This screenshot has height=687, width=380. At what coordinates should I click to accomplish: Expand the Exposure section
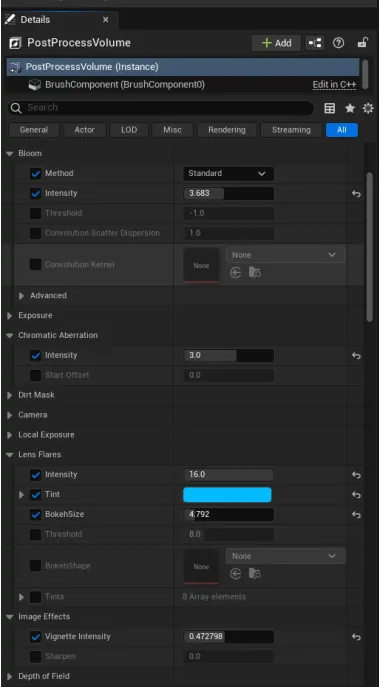pos(10,316)
